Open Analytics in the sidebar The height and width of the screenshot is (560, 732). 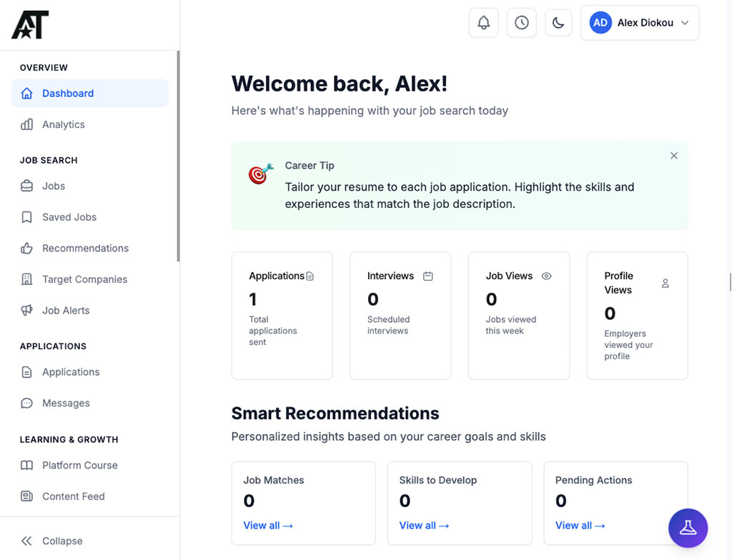click(x=63, y=124)
